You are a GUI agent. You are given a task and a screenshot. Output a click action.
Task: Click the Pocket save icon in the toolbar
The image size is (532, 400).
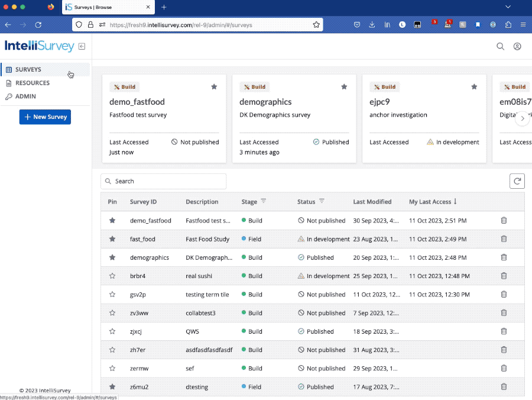pyautogui.click(x=357, y=25)
